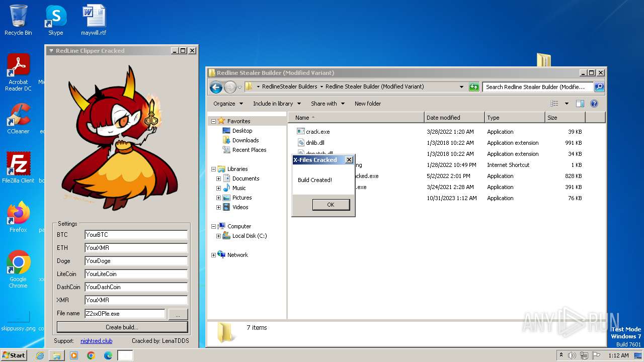Click the maywill.rtf desktop file
The image size is (644, 362).
tap(94, 20)
